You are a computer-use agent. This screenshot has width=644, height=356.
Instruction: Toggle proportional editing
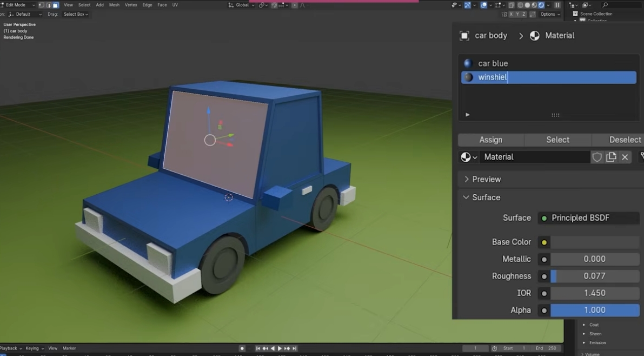click(295, 5)
